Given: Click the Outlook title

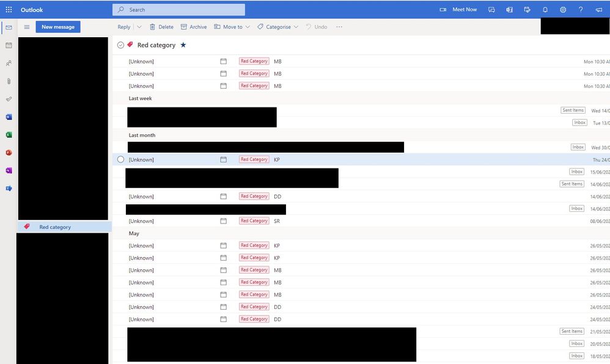Looking at the screenshot, I should pos(32,10).
